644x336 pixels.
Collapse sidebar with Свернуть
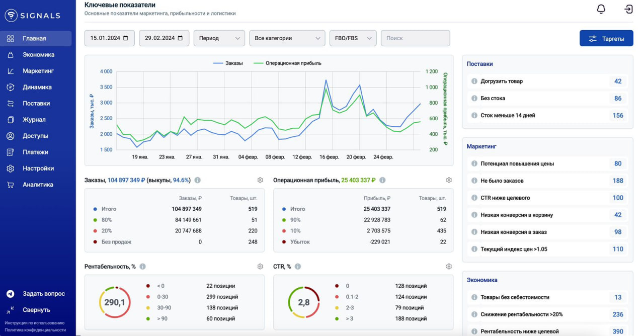click(36, 310)
